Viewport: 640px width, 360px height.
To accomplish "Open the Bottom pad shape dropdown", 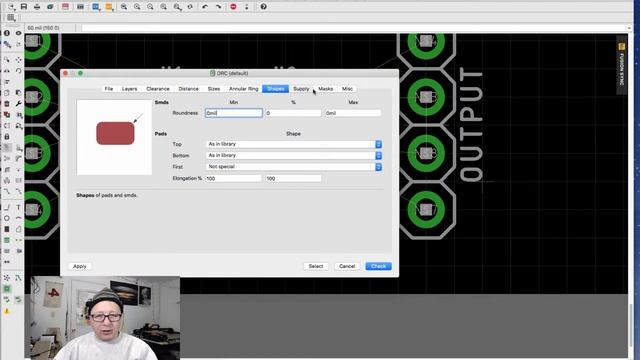I will pyautogui.click(x=294, y=156).
